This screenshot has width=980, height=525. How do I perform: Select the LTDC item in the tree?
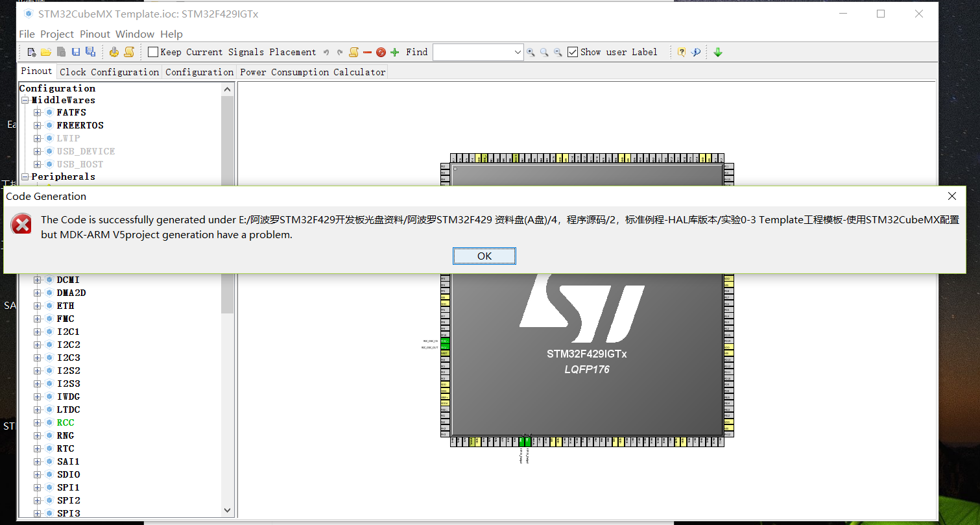pos(68,409)
